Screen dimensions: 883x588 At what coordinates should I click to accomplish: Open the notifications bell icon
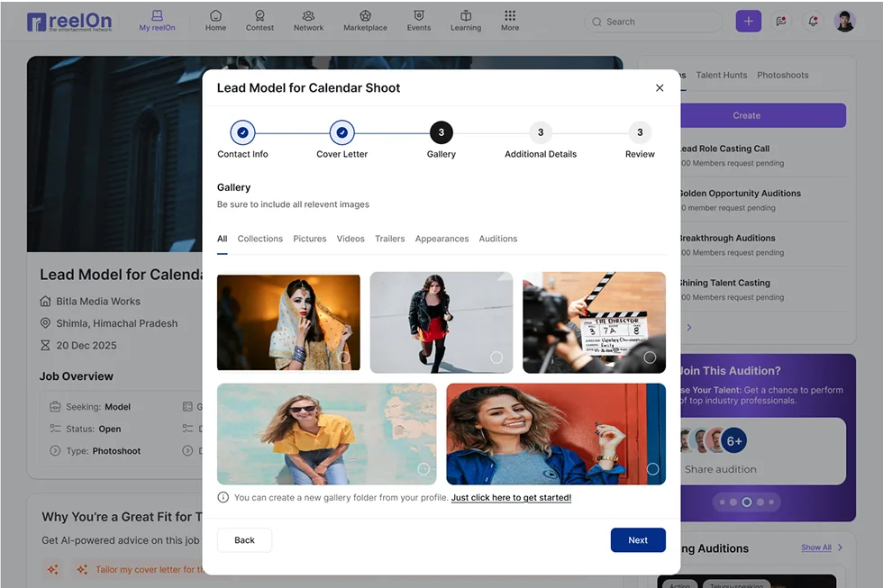coord(813,22)
